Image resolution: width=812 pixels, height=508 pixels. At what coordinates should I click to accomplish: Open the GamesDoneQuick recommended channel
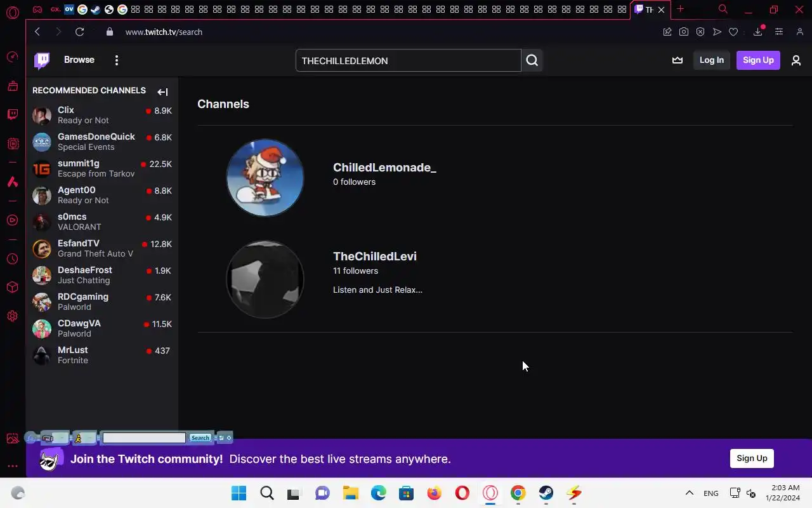pyautogui.click(x=102, y=142)
